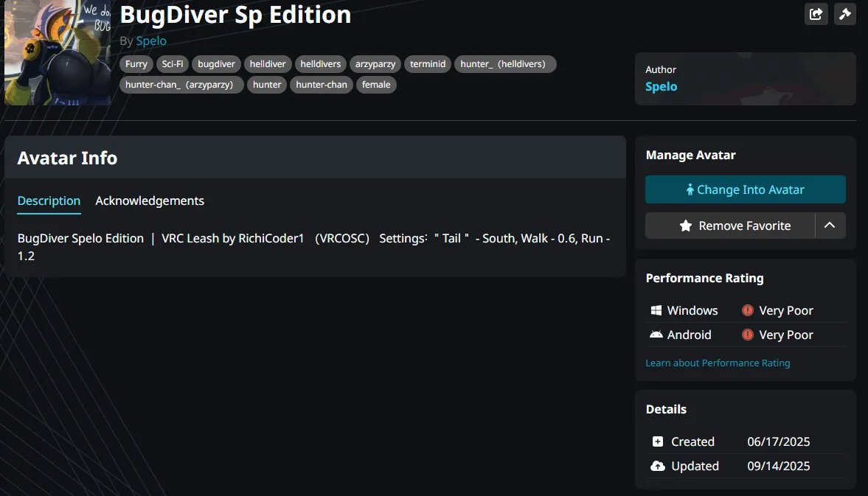
Task: Open Learn about Performance Rating link
Action: 718,363
